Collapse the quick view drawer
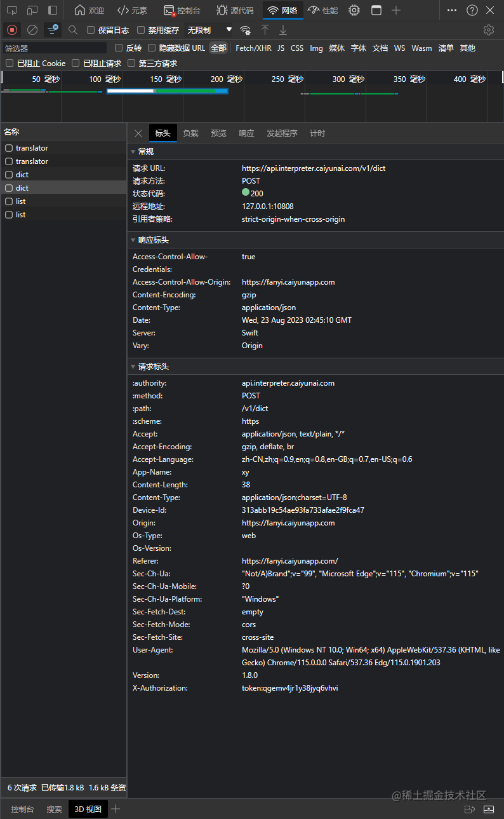This screenshot has width=504, height=819. (x=489, y=809)
